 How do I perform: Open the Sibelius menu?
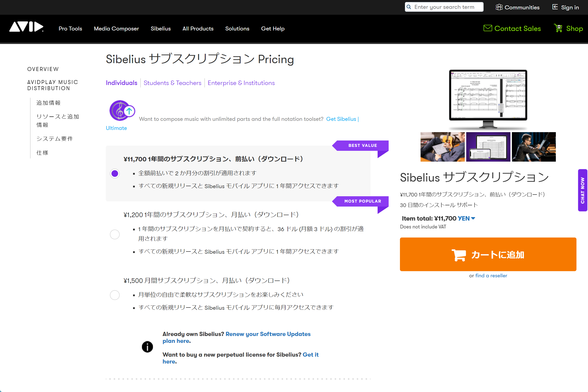tap(161, 28)
